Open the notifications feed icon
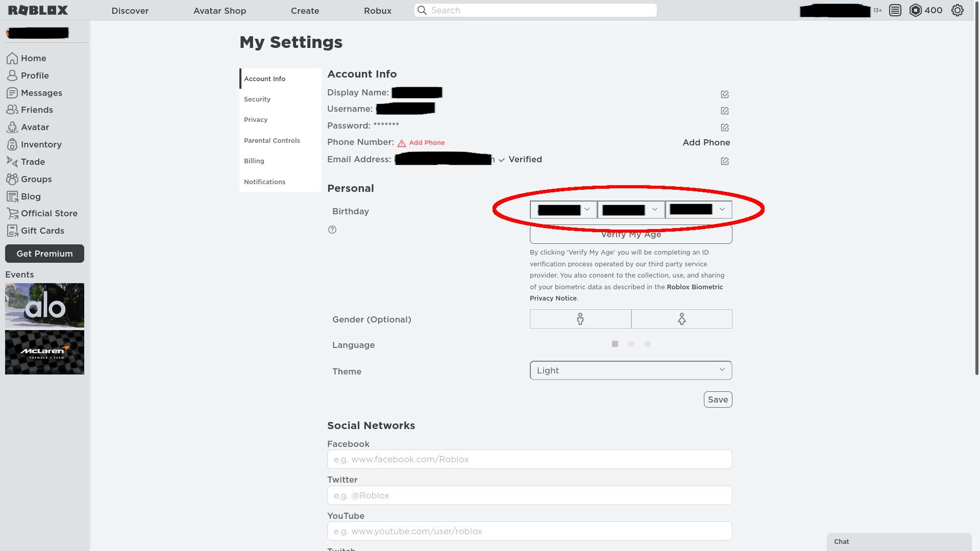980x551 pixels. 895,10
